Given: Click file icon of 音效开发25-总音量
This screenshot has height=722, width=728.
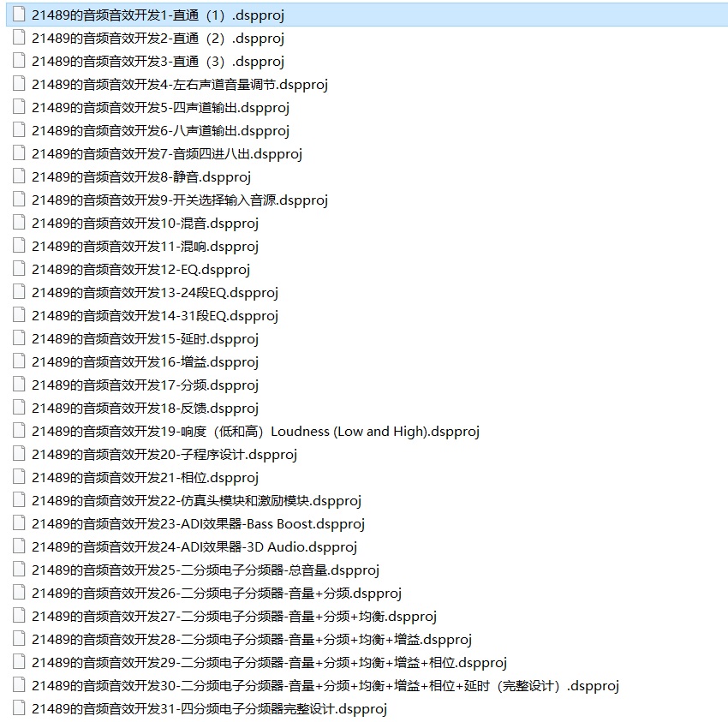Looking at the screenshot, I should click(x=19, y=570).
